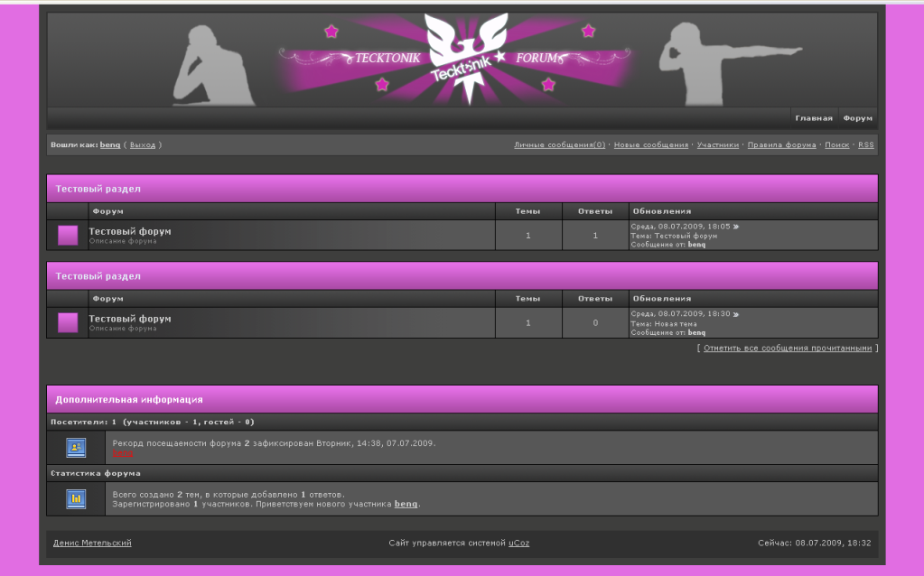Open Личные сообщения(0)

pyautogui.click(x=559, y=144)
